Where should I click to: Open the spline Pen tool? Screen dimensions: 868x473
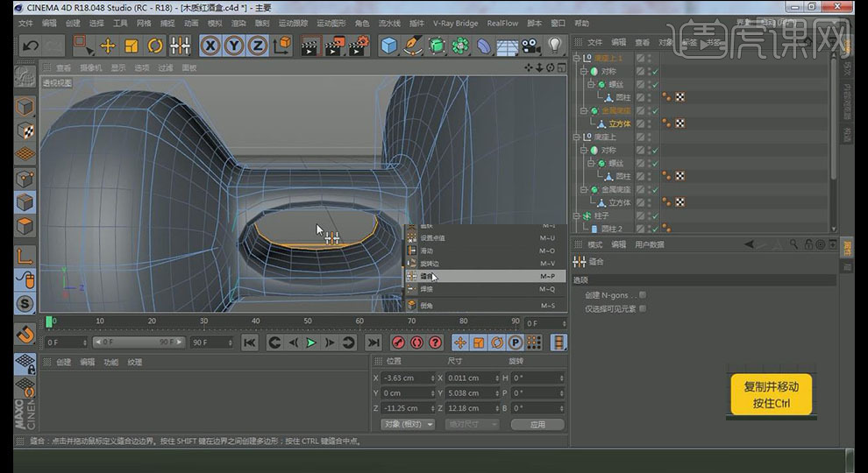point(413,46)
